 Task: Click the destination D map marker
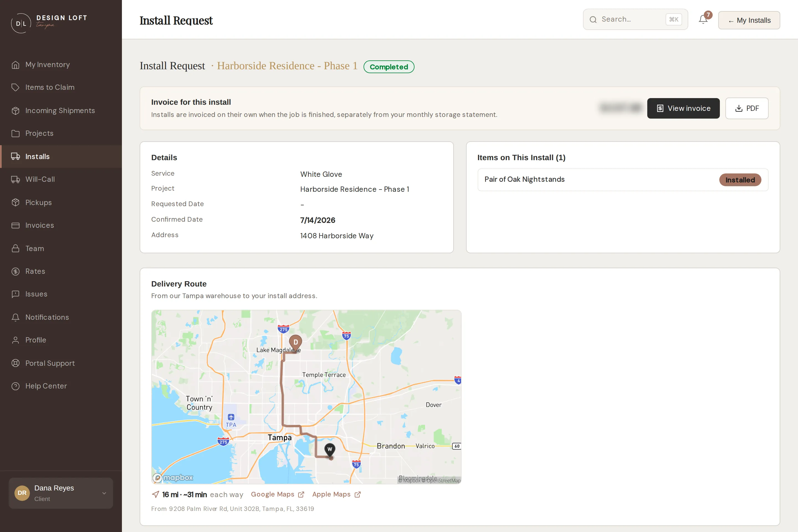click(295, 343)
